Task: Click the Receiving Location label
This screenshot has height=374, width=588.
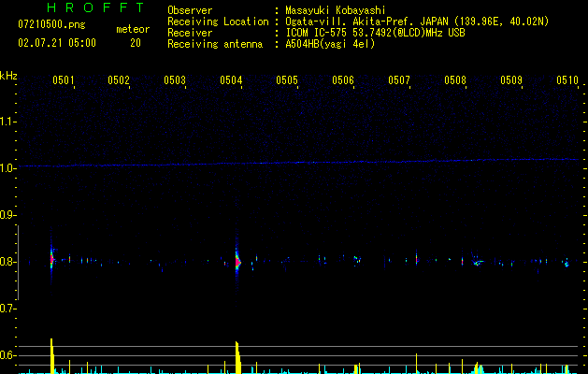Action: (218, 22)
